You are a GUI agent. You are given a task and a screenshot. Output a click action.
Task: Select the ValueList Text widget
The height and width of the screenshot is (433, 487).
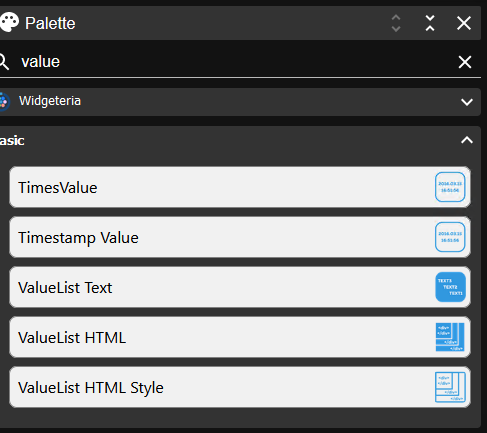click(240, 287)
